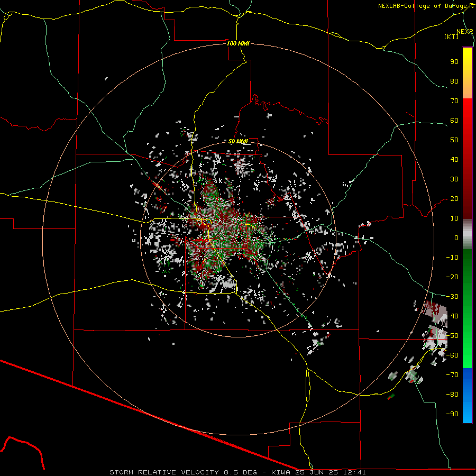Click the -30 value on velocity scale
476x476 pixels.
[452, 297]
